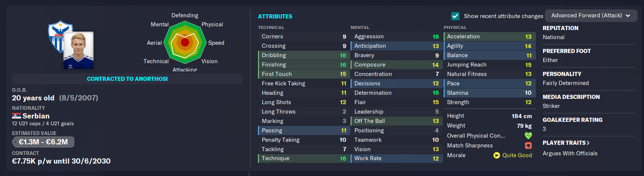This screenshot has height=176, width=644.
Task: Click the player face portrait
Action: tap(78, 50)
